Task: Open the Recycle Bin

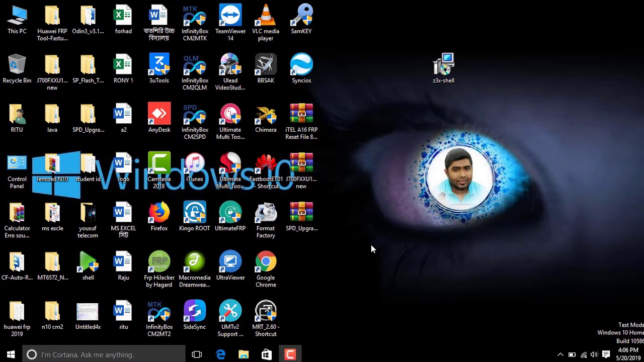Action: click(17, 69)
